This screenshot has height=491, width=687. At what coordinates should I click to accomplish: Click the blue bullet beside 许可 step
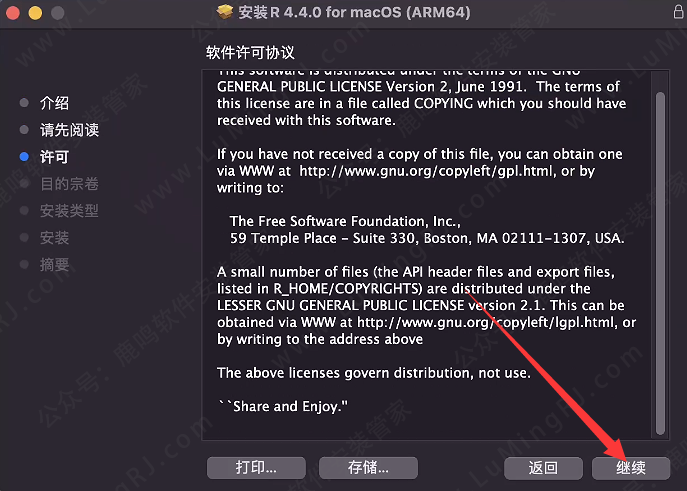click(x=24, y=157)
